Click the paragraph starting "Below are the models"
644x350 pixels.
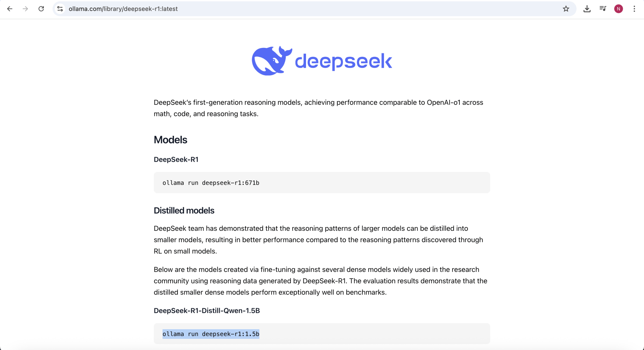point(320,281)
